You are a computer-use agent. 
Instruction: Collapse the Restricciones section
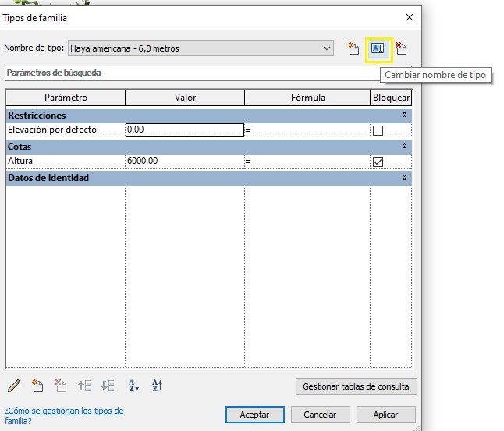pos(404,115)
